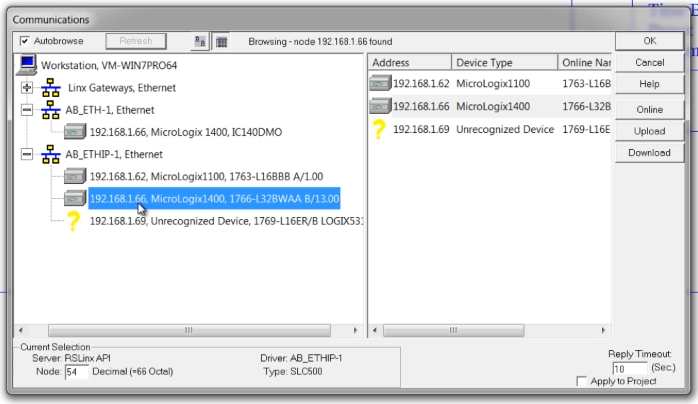Click 1766-L32B online name cell
Image resolution: width=698 pixels, height=404 pixels.
point(586,106)
